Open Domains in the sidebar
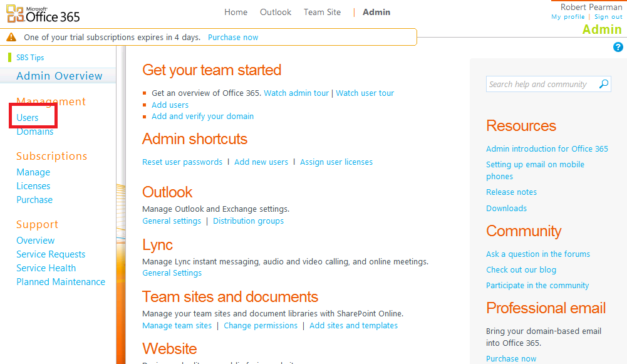Image resolution: width=627 pixels, height=364 pixels. click(x=35, y=132)
